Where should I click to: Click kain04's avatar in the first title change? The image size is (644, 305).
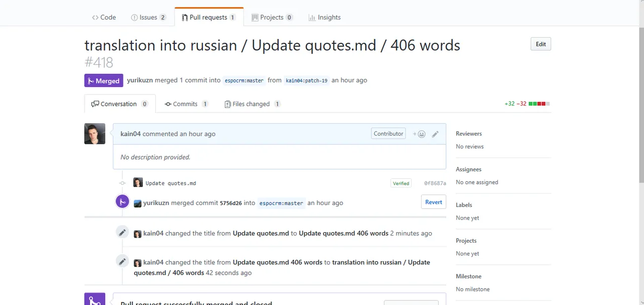pyautogui.click(x=137, y=234)
